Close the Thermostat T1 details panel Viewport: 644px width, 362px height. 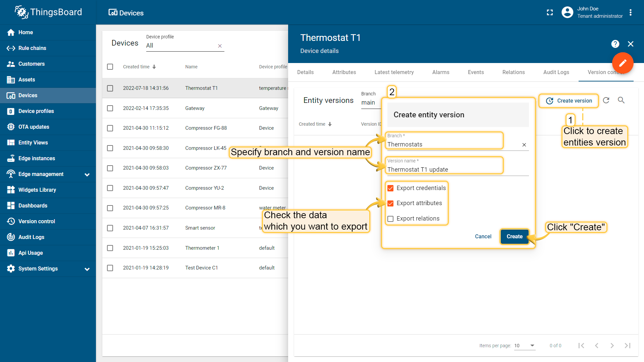[631, 44]
